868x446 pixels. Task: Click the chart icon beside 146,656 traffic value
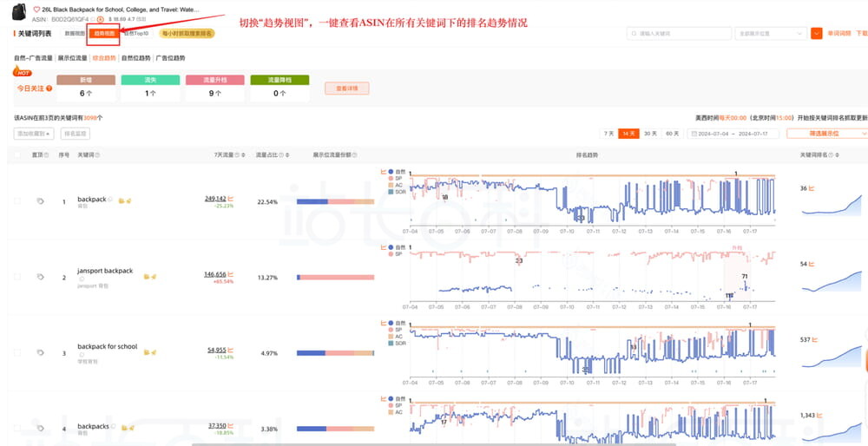(x=231, y=273)
